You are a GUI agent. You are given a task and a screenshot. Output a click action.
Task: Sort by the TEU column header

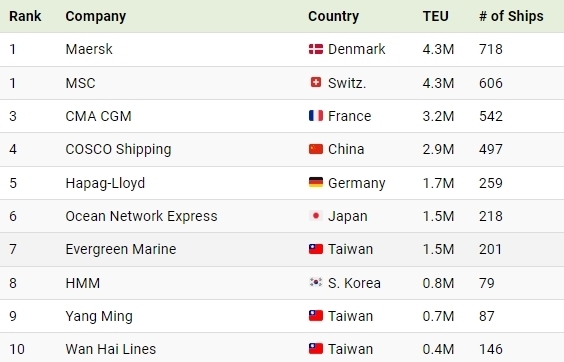point(436,16)
